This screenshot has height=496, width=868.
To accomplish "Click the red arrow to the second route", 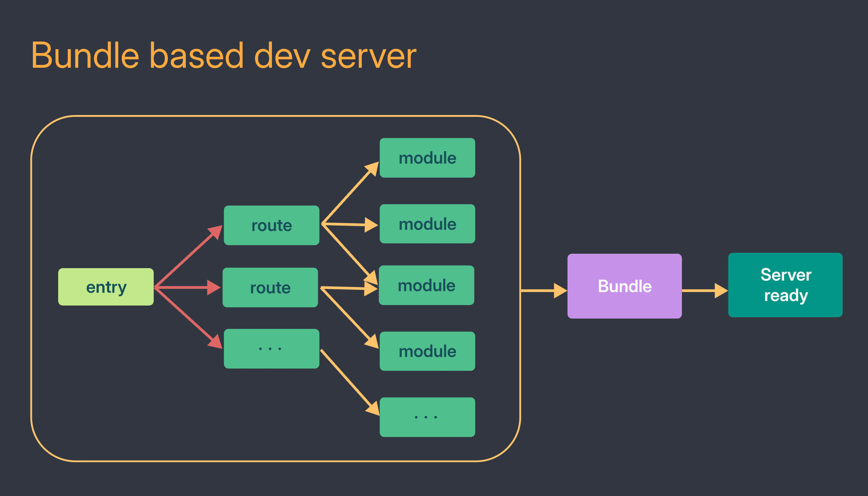I will click(x=187, y=287).
